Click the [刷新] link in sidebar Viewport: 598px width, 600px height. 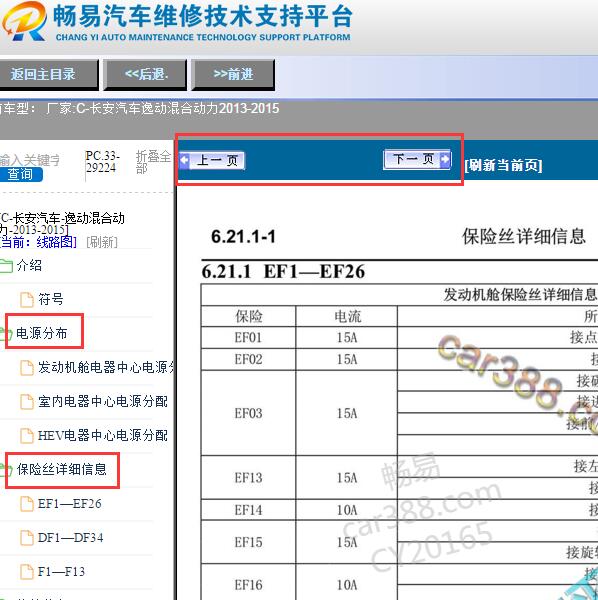click(x=102, y=242)
